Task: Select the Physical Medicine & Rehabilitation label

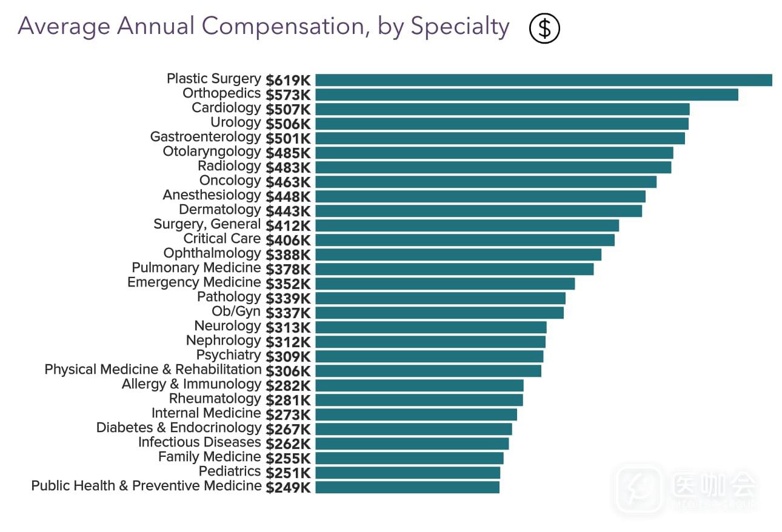Action: point(153,370)
